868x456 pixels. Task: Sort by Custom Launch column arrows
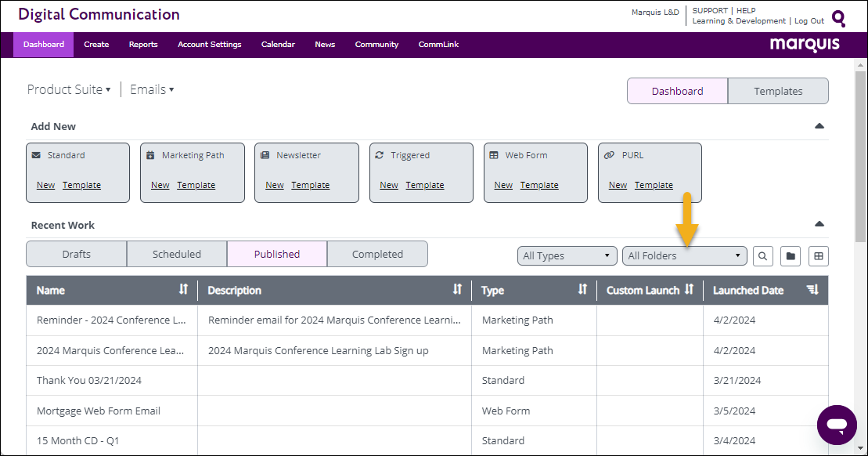point(689,289)
